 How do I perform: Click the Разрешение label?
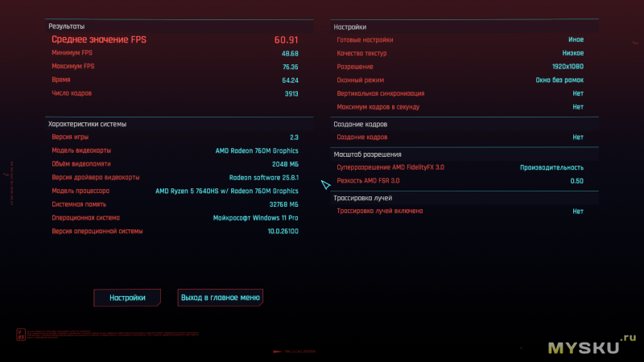(355, 67)
